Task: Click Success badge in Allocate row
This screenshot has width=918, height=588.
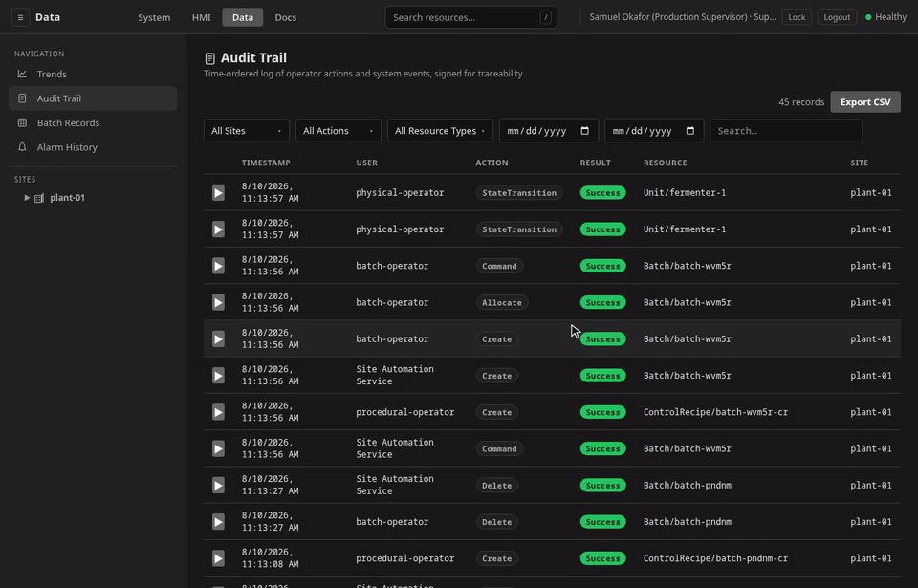Action: pos(602,302)
